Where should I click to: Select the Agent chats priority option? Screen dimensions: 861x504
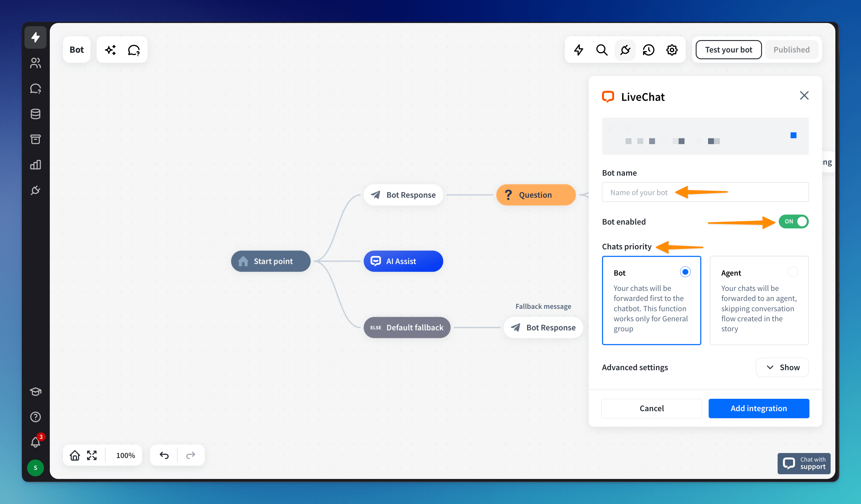tap(793, 272)
